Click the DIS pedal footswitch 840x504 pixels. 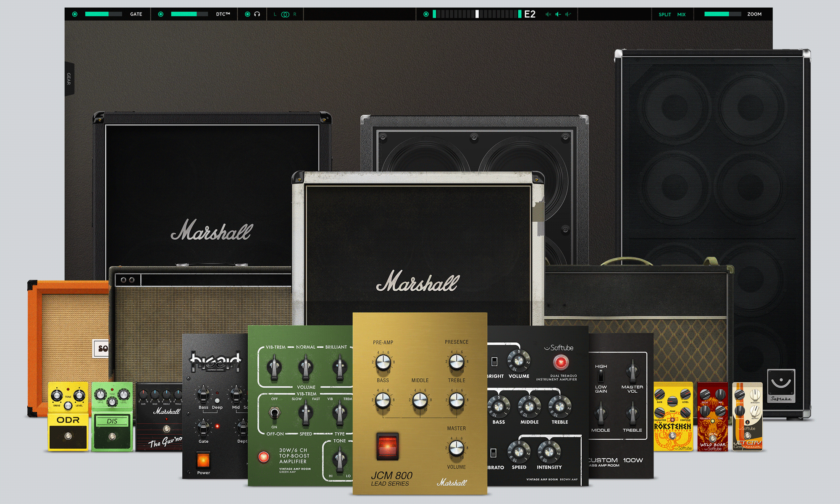coord(112,437)
